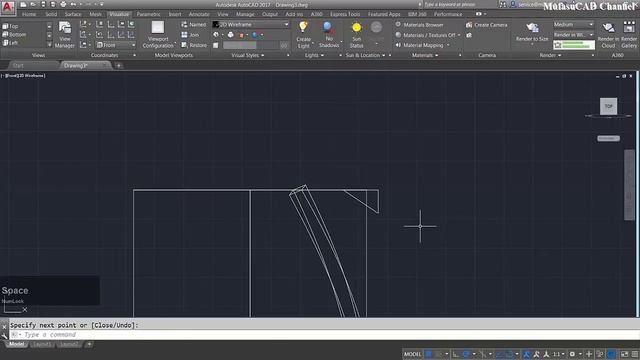
Task: Expand the Render panel
Action: 551,55
